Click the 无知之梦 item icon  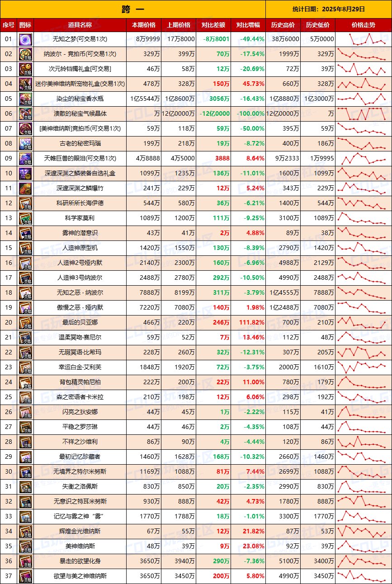click(x=24, y=40)
